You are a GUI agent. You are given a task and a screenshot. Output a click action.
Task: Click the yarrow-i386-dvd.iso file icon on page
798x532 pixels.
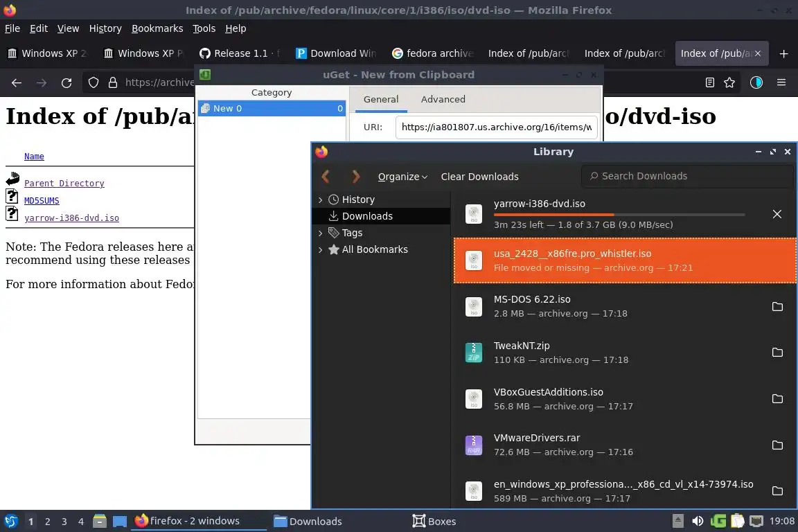pos(12,214)
